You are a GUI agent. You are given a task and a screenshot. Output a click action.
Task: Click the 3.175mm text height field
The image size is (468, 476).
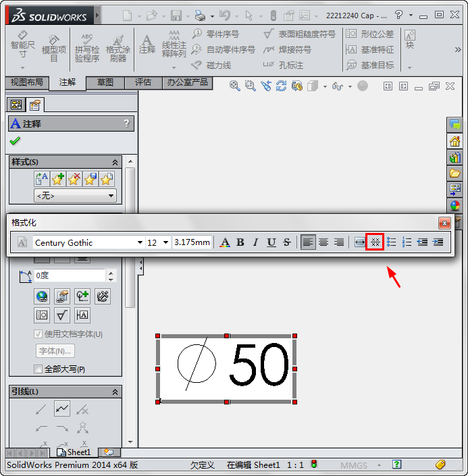pos(192,242)
